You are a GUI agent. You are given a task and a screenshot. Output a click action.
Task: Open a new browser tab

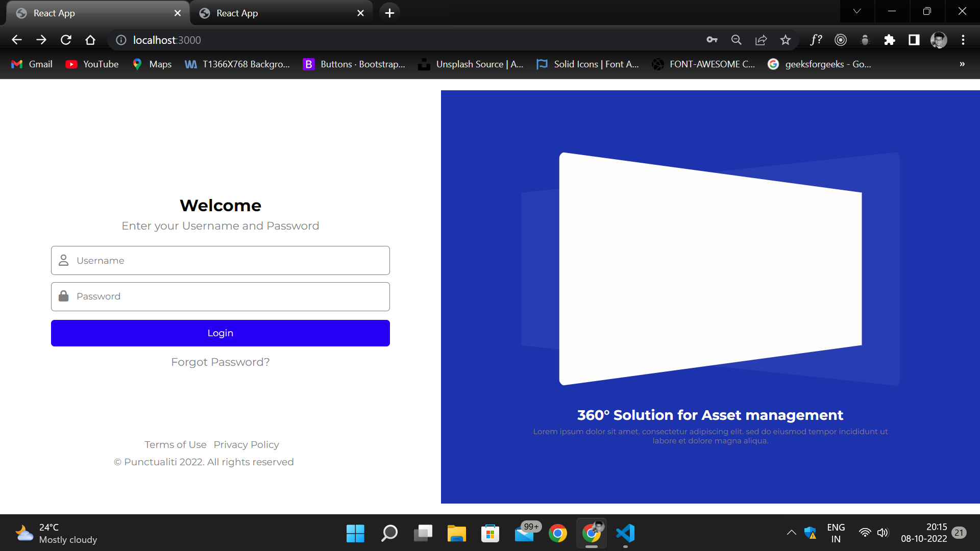389,13
